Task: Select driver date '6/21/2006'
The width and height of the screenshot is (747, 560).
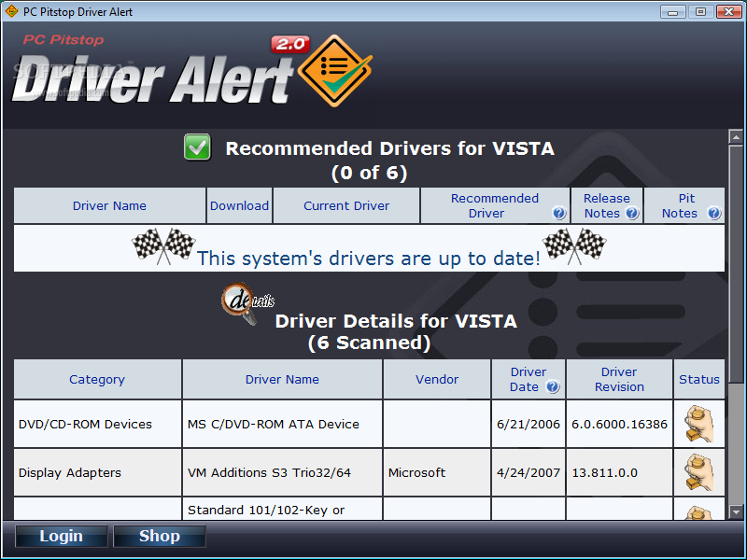Action: point(529,424)
